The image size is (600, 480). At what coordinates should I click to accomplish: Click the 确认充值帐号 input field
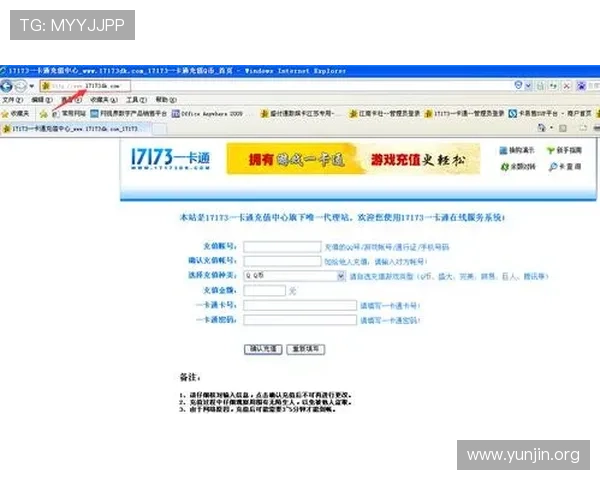click(x=282, y=261)
